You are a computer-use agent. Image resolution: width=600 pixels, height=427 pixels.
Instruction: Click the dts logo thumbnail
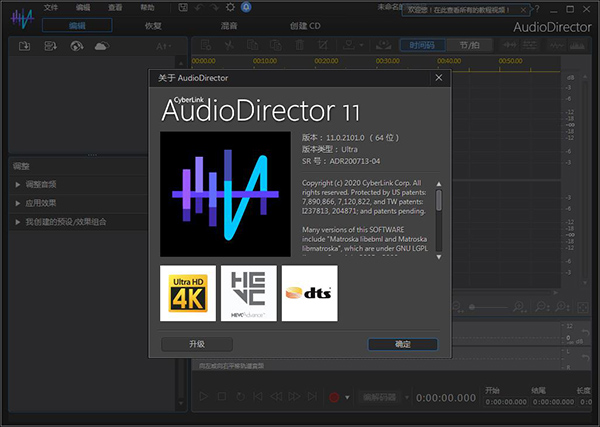310,293
